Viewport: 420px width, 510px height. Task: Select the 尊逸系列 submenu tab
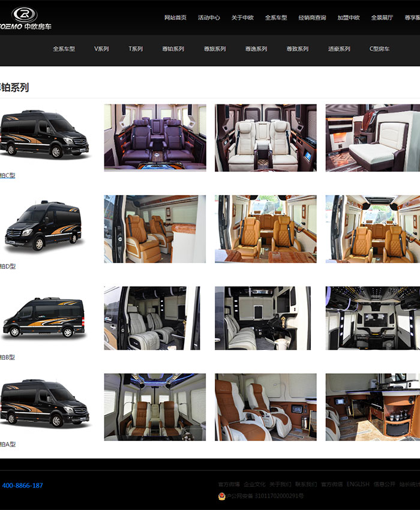[256, 49]
